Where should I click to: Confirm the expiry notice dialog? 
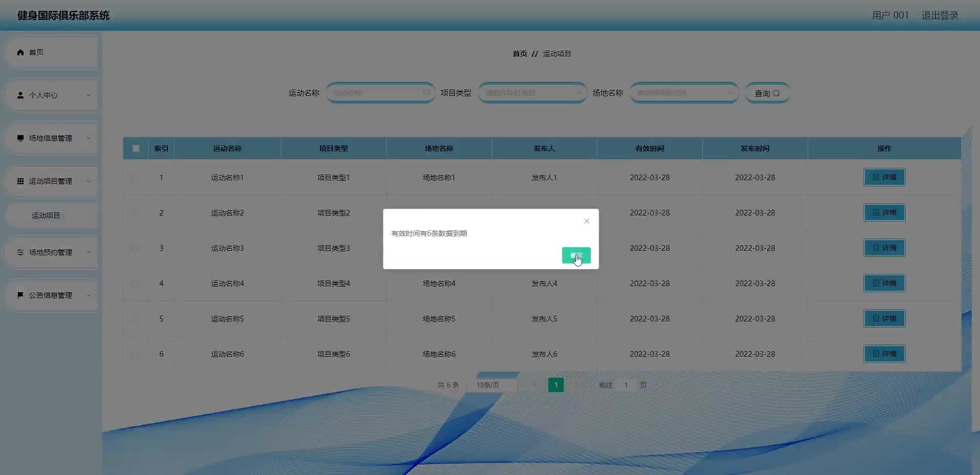(x=576, y=255)
